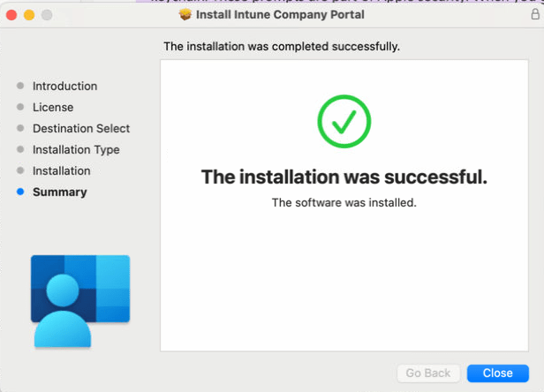Click the blue Close button
Screen dimensions: 544x392
pos(498,373)
